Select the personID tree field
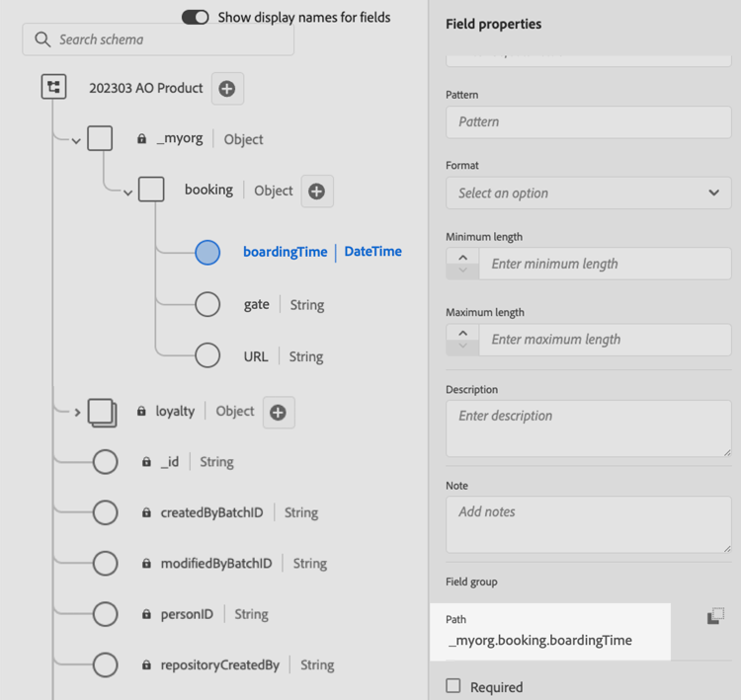Image resolution: width=741 pixels, height=700 pixels. [x=187, y=614]
